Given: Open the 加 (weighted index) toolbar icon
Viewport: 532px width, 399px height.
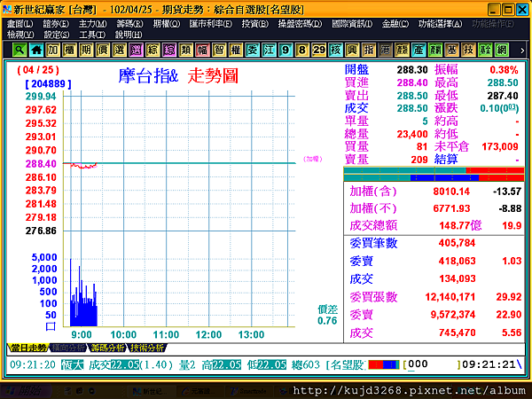Looking at the screenshot, I should (x=52, y=51).
